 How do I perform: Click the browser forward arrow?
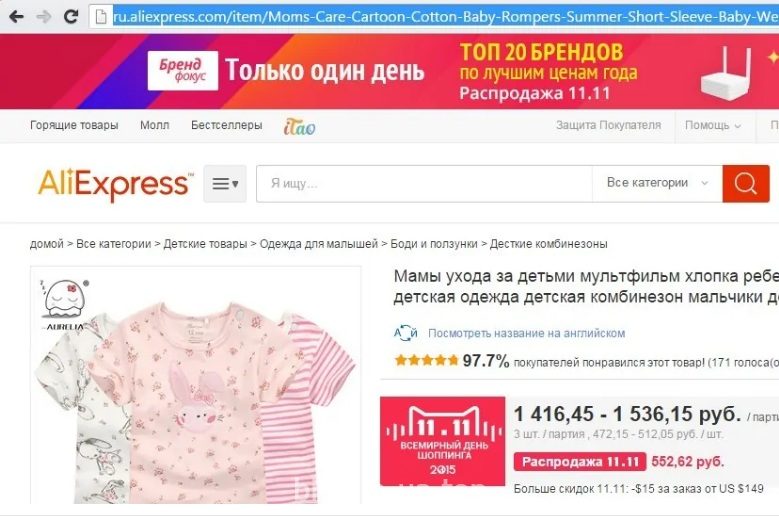coord(44,17)
